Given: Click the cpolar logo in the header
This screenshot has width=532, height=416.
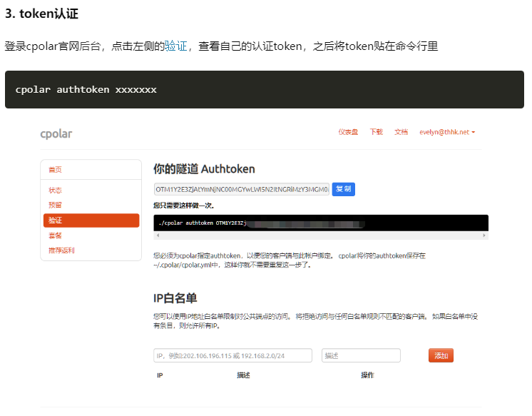Looking at the screenshot, I should click(x=56, y=133).
